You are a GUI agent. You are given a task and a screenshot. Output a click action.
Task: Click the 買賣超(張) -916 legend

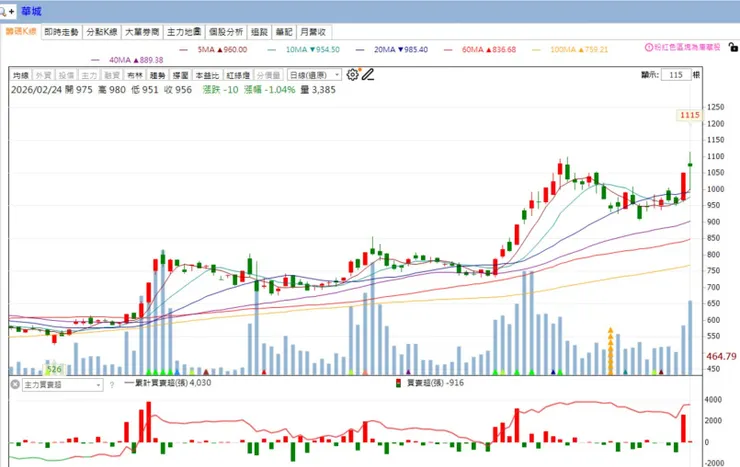click(x=430, y=383)
